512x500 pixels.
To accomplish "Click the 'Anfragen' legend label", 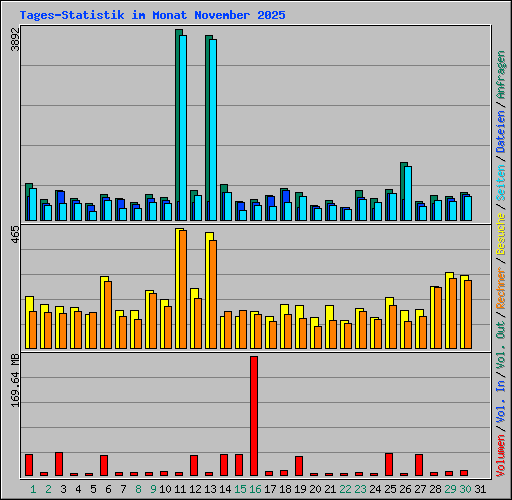I will point(501,75).
